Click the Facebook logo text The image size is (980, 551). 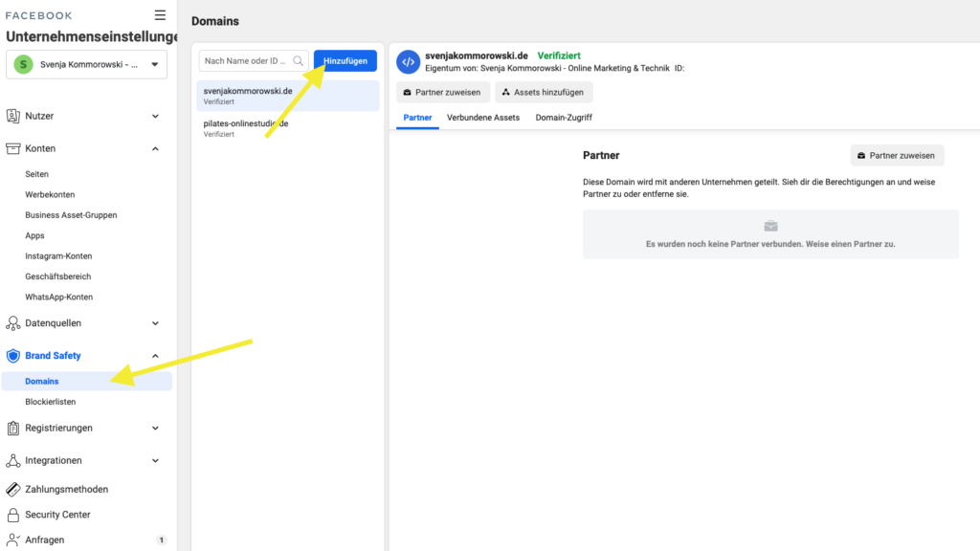(x=38, y=15)
